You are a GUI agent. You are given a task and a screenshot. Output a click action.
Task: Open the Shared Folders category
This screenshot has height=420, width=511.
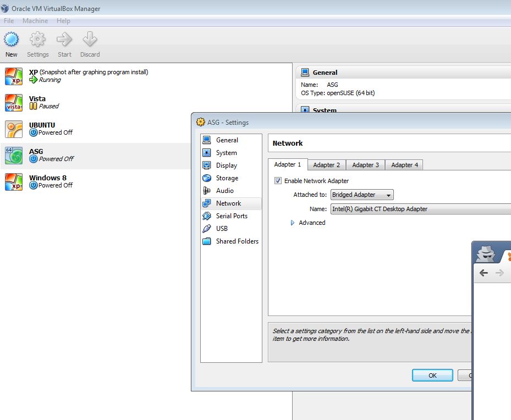[x=237, y=241]
